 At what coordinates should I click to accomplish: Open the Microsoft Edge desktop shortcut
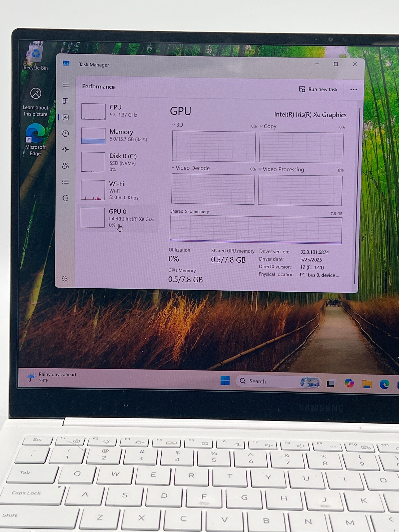[x=35, y=139]
